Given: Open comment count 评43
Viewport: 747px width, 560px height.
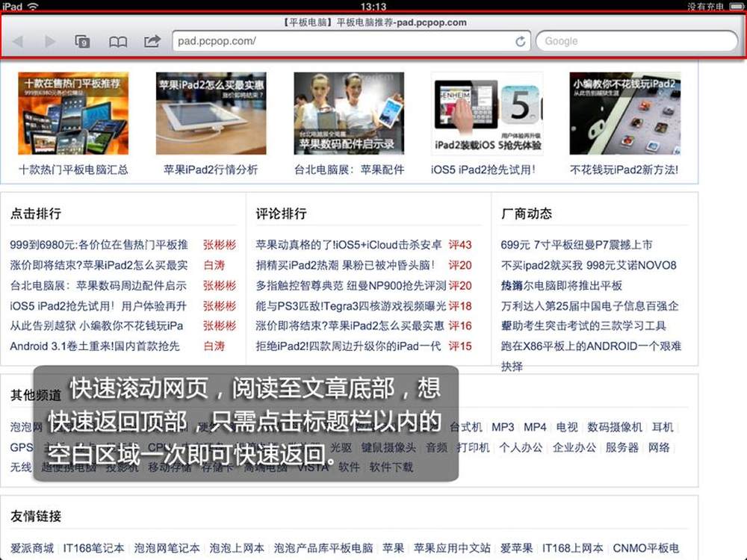Looking at the screenshot, I should (x=459, y=245).
